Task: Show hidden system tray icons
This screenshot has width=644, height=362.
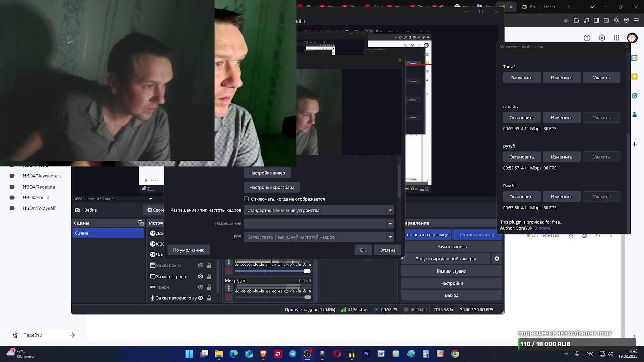Action: pos(566,354)
